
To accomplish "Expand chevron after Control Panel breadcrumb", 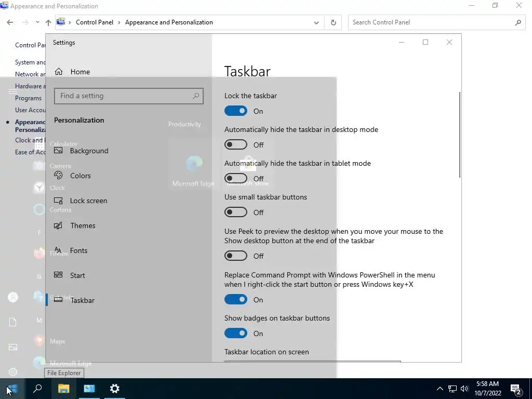I will (x=119, y=22).
